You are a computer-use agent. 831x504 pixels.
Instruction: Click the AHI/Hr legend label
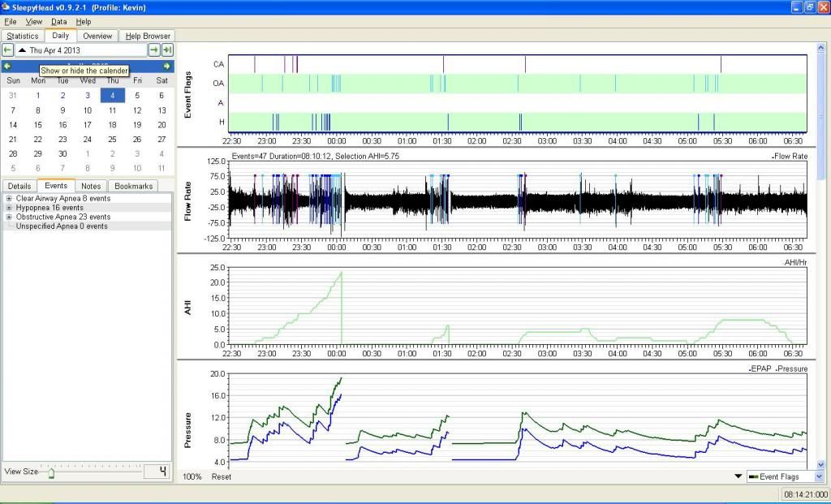796,263
